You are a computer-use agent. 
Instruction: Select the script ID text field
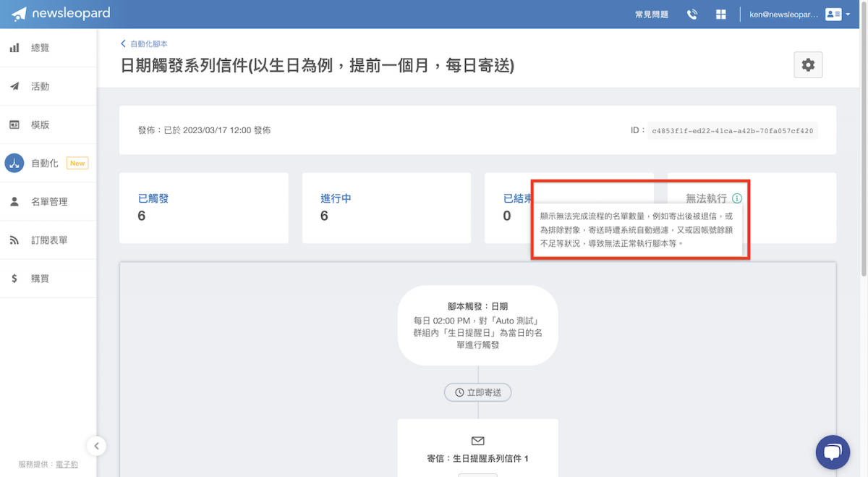pyautogui.click(x=732, y=130)
